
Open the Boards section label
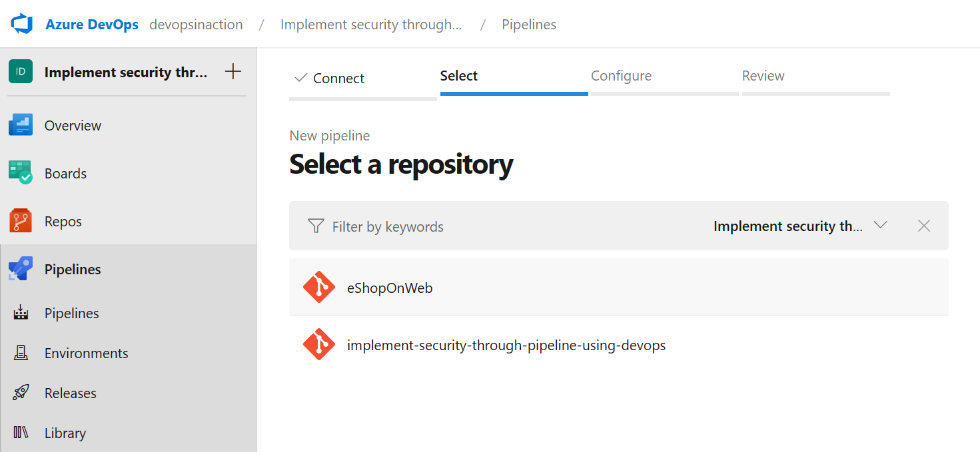[x=65, y=173]
